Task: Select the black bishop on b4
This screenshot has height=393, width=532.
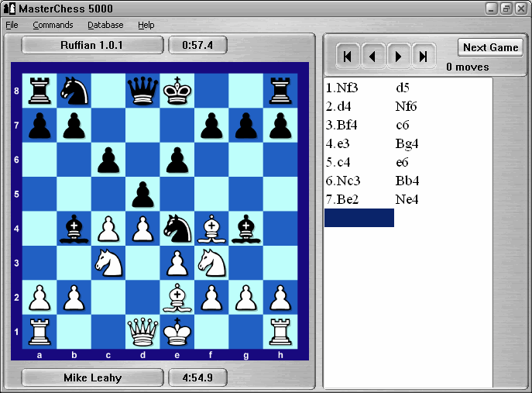Action: point(74,228)
